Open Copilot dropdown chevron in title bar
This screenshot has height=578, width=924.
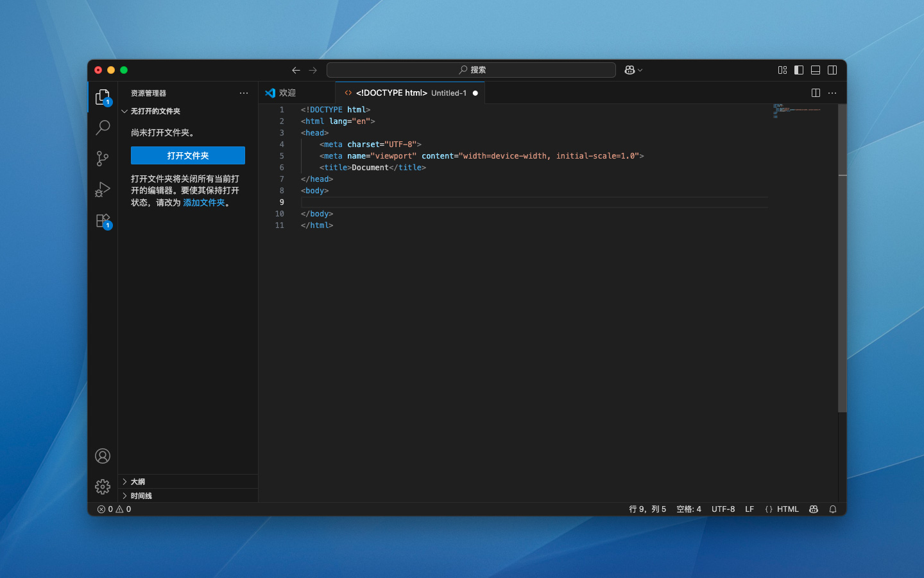[640, 70]
